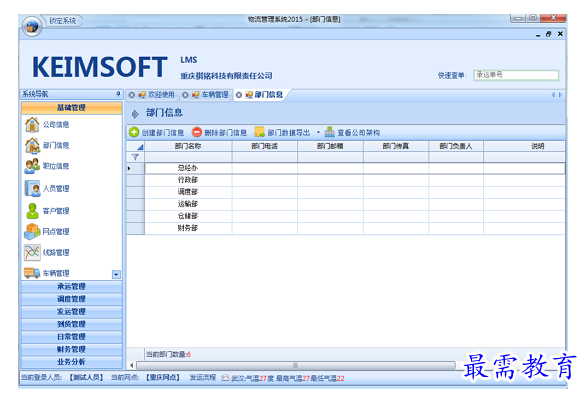Viewport: 585px width, 398px height.
Task: Click the round application orb button
Action: tap(32, 26)
